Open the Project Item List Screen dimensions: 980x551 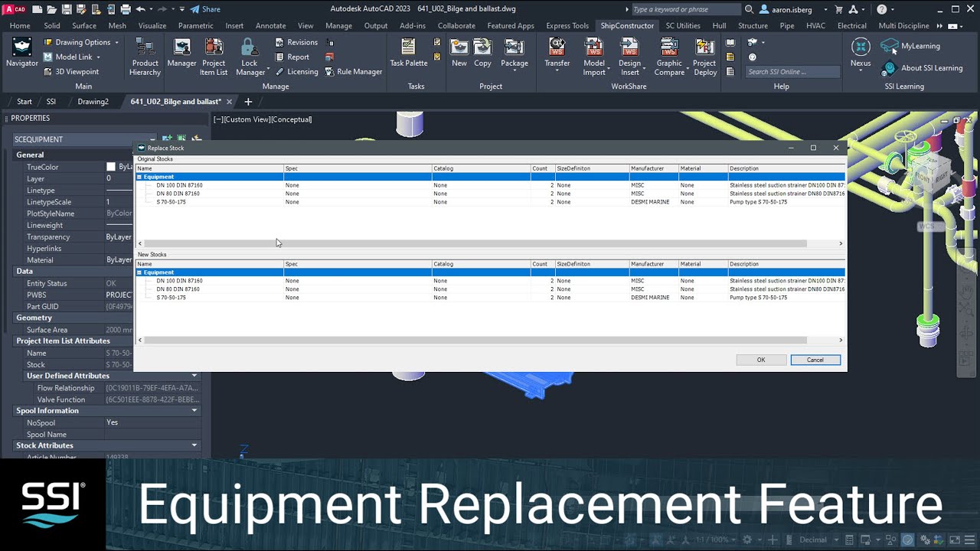pyautogui.click(x=214, y=55)
